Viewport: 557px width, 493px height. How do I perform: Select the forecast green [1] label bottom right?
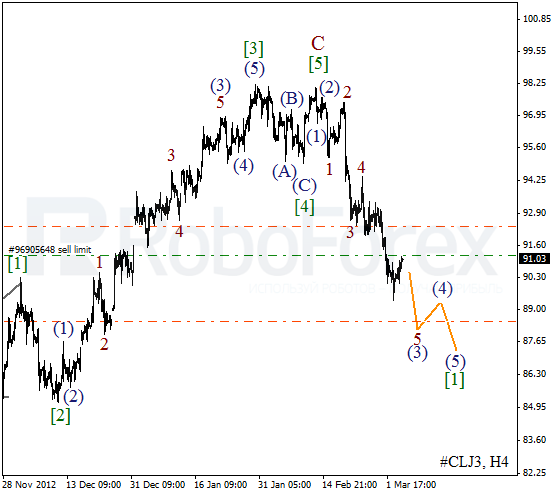pyautogui.click(x=454, y=380)
